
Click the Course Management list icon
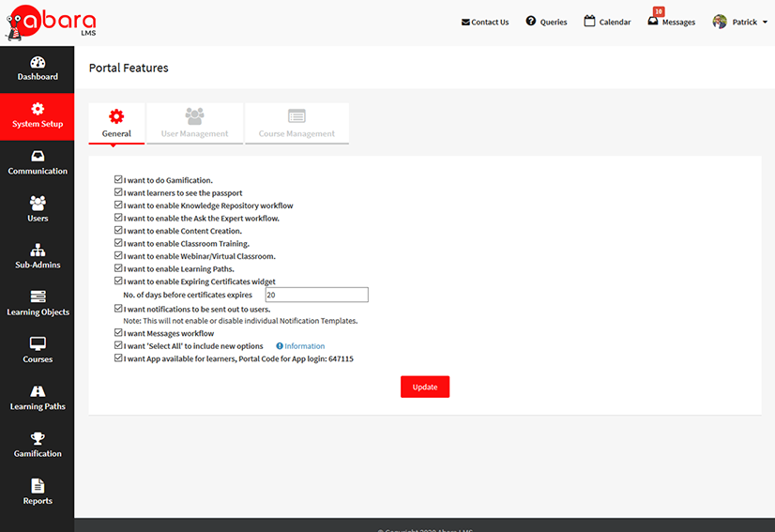tap(296, 116)
